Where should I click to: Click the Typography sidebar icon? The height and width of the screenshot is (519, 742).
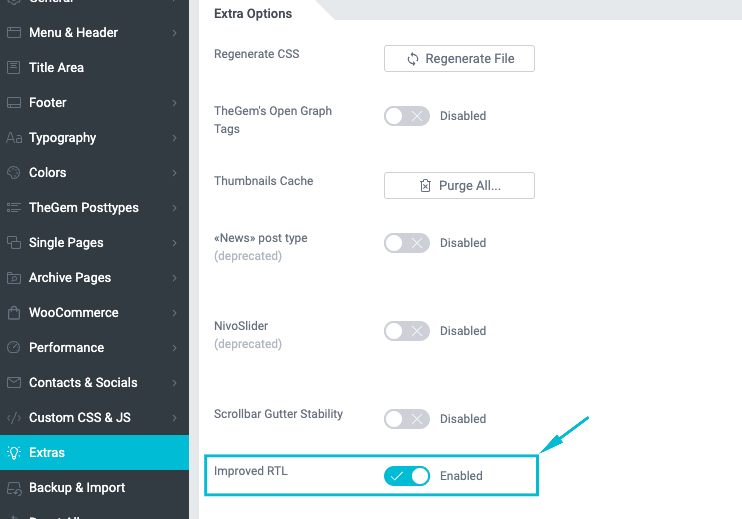[x=14, y=138]
